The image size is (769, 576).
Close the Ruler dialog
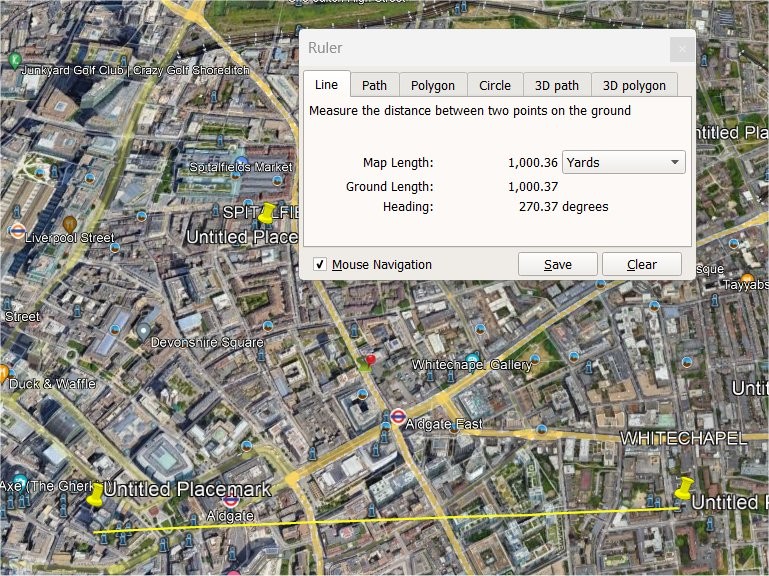682,49
